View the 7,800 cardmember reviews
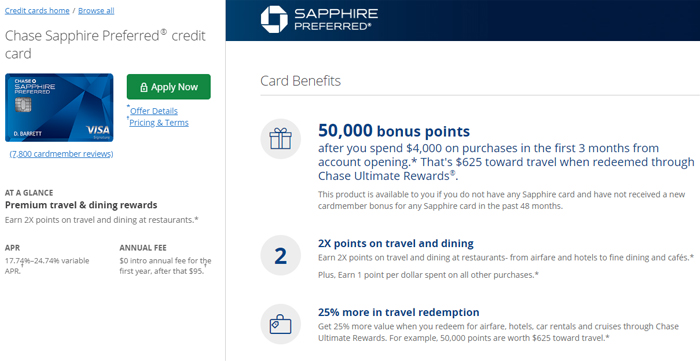This screenshot has width=700, height=361. 61,154
